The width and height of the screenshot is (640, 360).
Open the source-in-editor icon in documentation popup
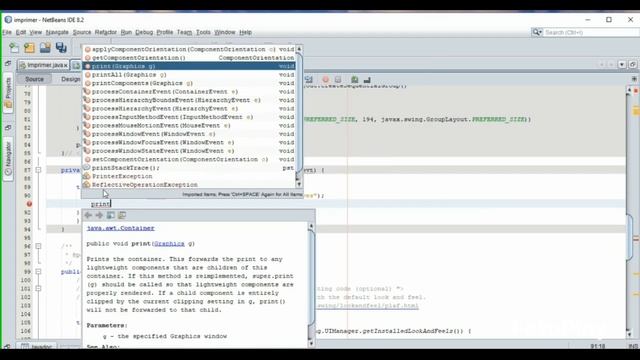pos(122,215)
